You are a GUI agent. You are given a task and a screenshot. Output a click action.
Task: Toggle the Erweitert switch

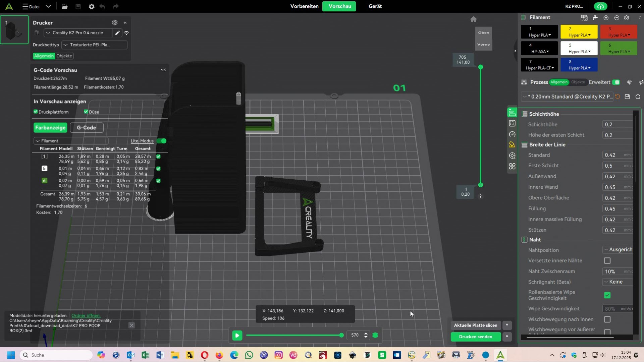(x=616, y=82)
